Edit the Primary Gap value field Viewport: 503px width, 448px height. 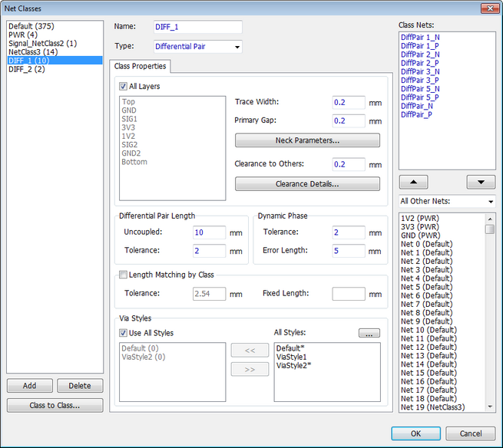[x=349, y=120]
